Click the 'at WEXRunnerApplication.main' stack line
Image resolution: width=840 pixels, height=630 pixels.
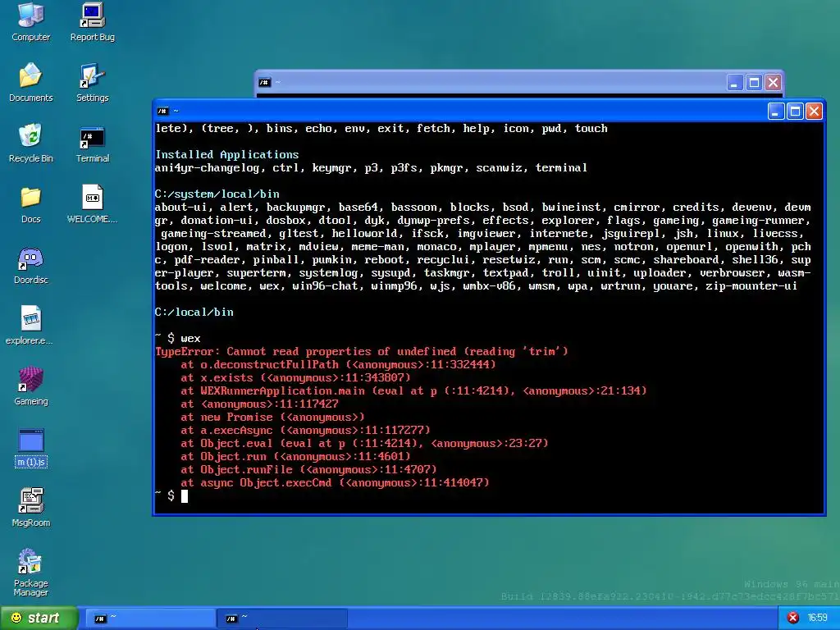413,390
